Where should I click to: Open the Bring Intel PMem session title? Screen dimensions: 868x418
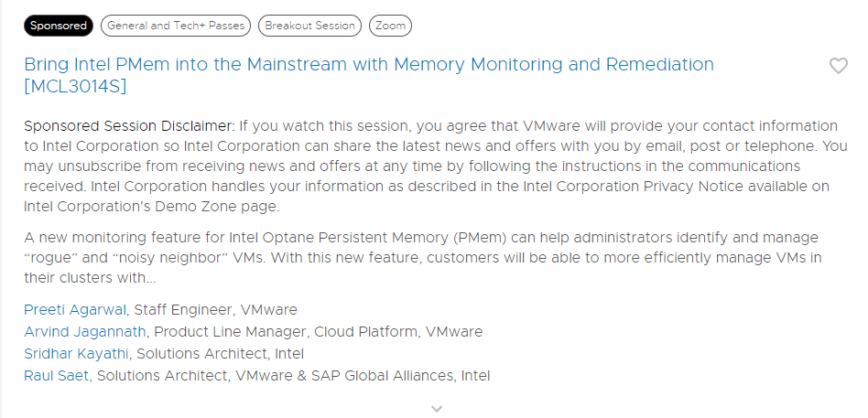[368, 65]
